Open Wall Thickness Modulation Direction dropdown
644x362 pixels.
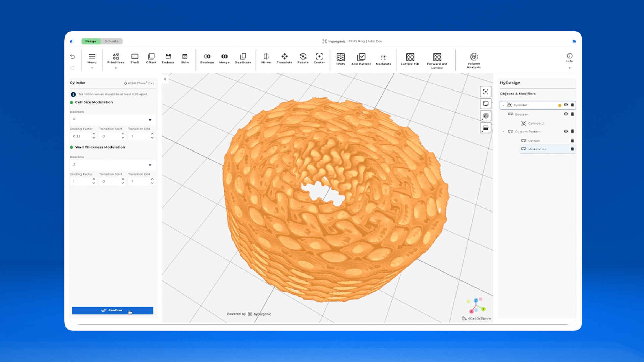point(112,165)
